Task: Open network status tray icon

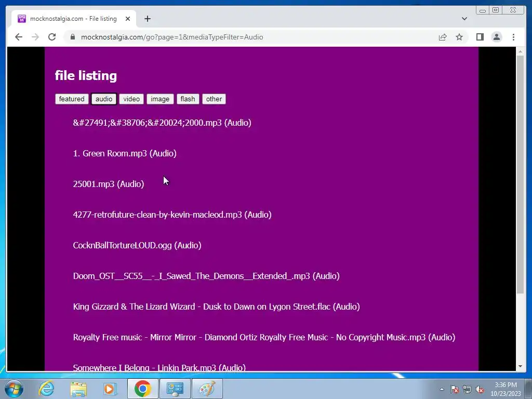Action: point(467,389)
